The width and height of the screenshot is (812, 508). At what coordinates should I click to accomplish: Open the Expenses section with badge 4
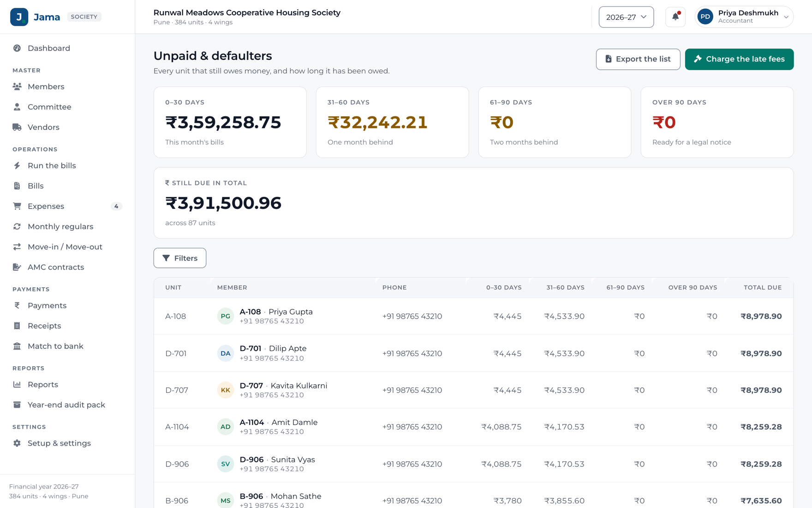pyautogui.click(x=67, y=206)
